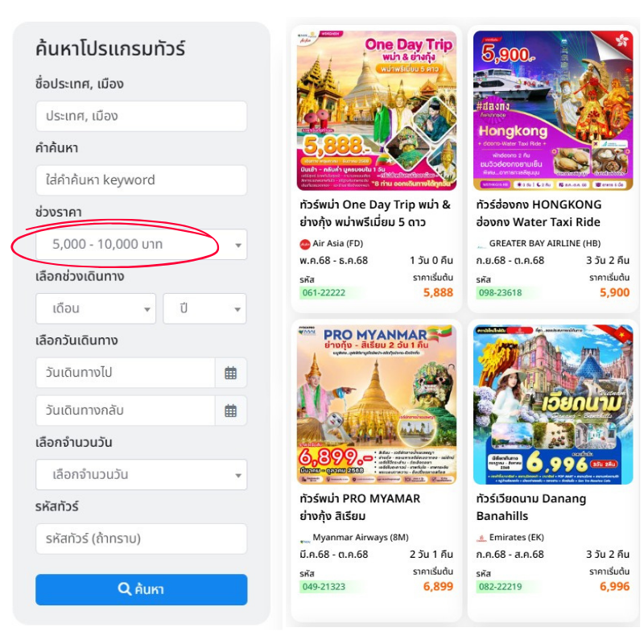
Task: Click the calendar icon for return date
Action: point(231,411)
